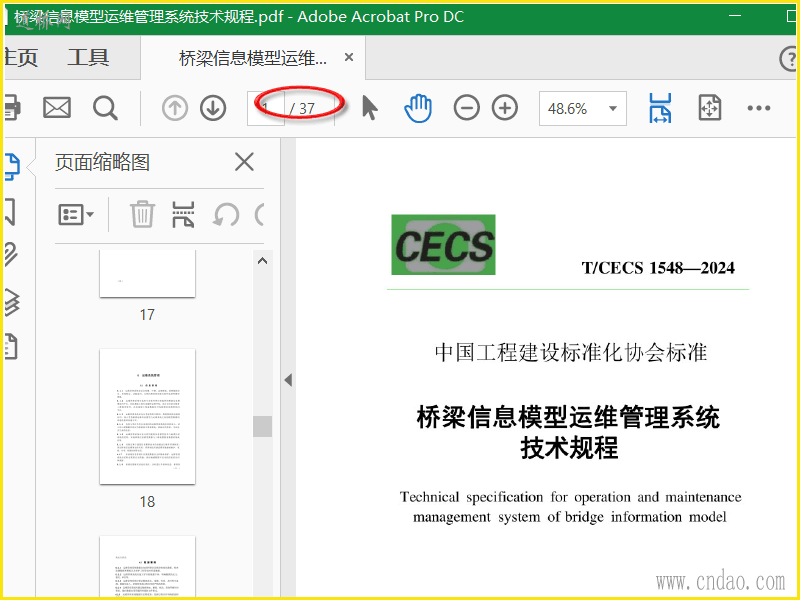Open more tools ellipsis menu
Screen dimensions: 800x600
tap(759, 108)
